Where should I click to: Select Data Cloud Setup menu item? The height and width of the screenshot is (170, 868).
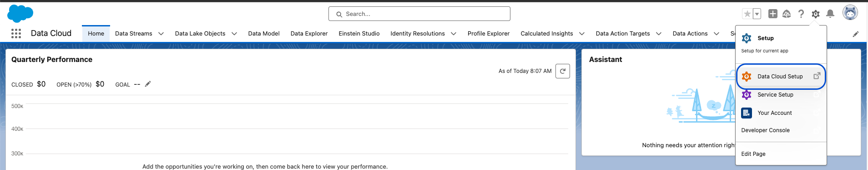pyautogui.click(x=781, y=77)
